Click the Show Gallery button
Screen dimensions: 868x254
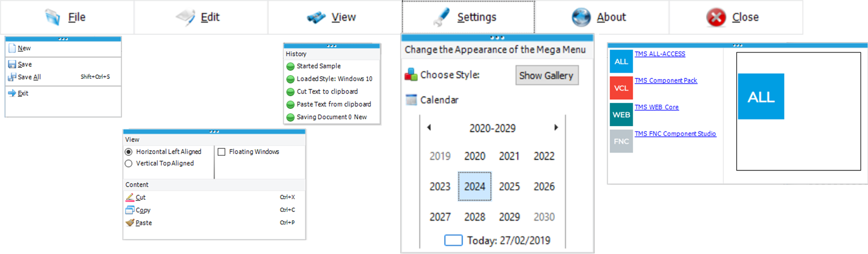pos(546,75)
